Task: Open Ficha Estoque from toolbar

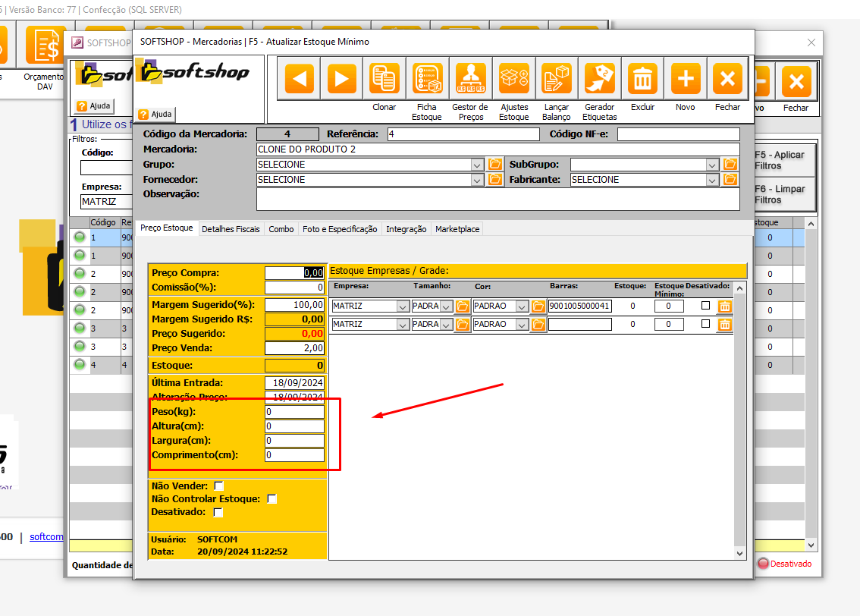Action: click(427, 79)
